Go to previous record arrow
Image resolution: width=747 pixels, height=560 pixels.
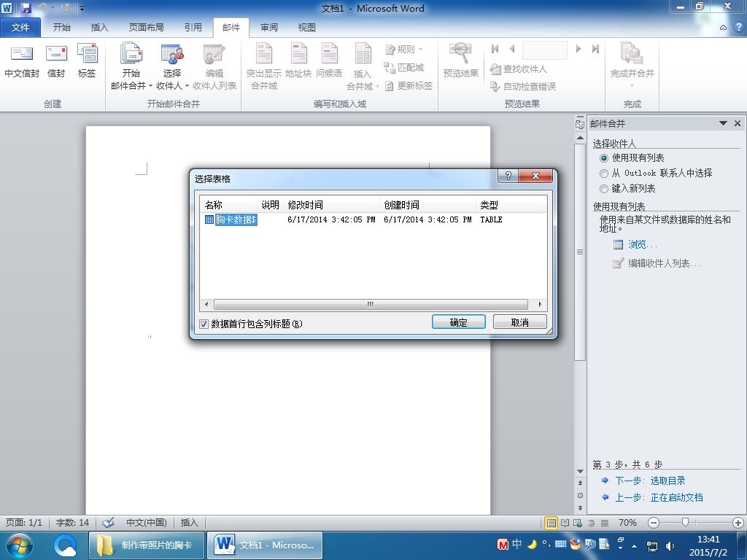512,49
